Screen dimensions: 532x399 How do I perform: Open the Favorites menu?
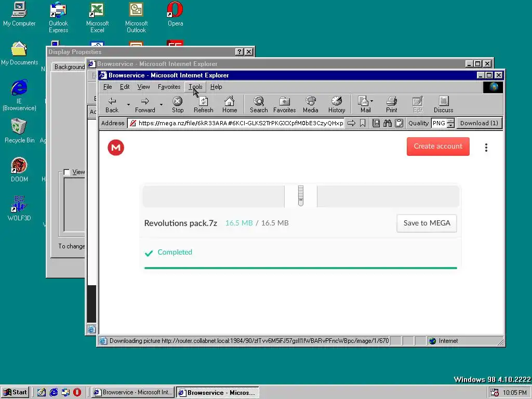(x=169, y=87)
